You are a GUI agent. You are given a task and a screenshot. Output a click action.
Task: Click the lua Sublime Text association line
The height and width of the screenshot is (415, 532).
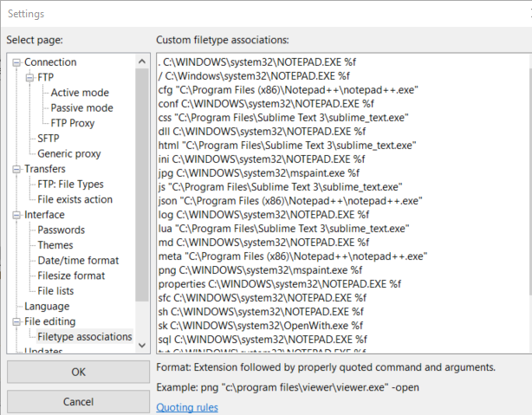[283, 229]
